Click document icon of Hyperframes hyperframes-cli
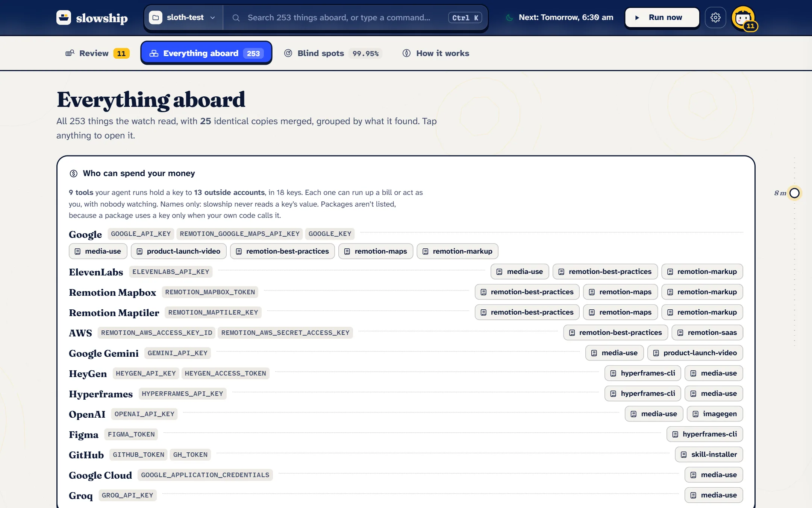Screen dimensions: 812x508 (613, 394)
